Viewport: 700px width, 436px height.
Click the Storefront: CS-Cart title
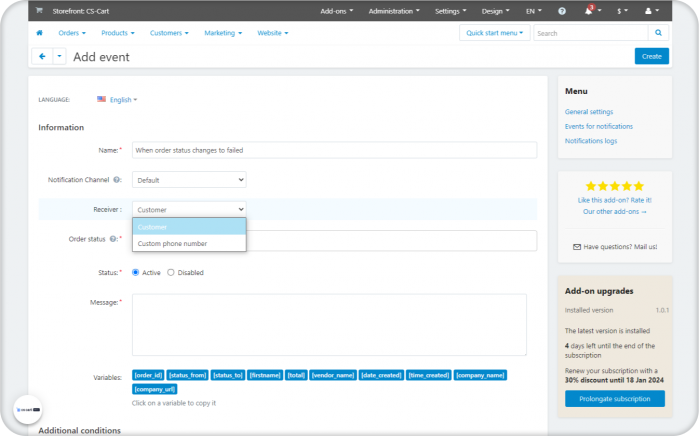click(81, 11)
